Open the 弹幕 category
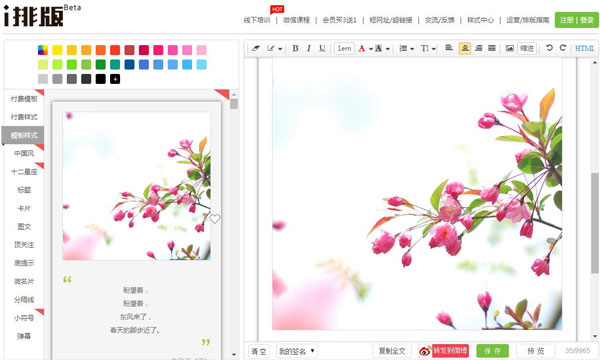The width and height of the screenshot is (600, 360). pyautogui.click(x=24, y=336)
